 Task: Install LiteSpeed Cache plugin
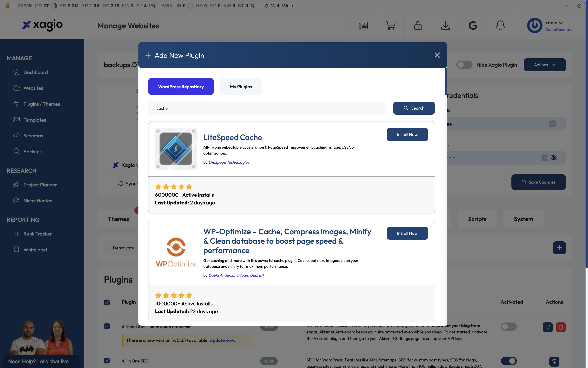(407, 134)
